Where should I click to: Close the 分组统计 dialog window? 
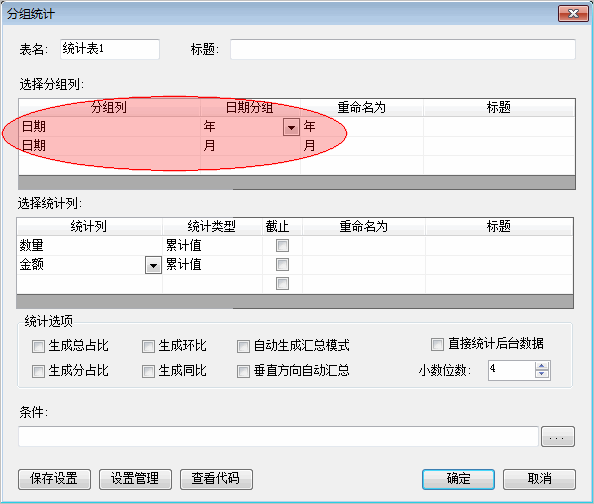pos(573,14)
